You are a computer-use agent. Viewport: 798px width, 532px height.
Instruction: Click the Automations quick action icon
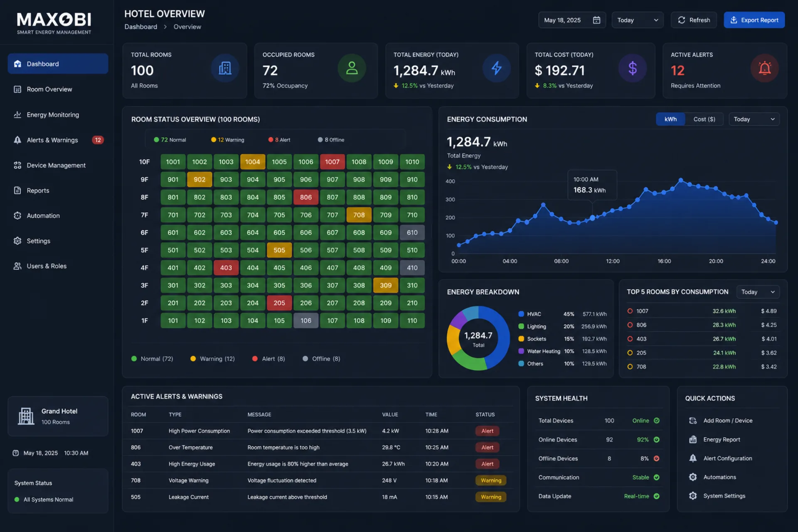tap(693, 477)
